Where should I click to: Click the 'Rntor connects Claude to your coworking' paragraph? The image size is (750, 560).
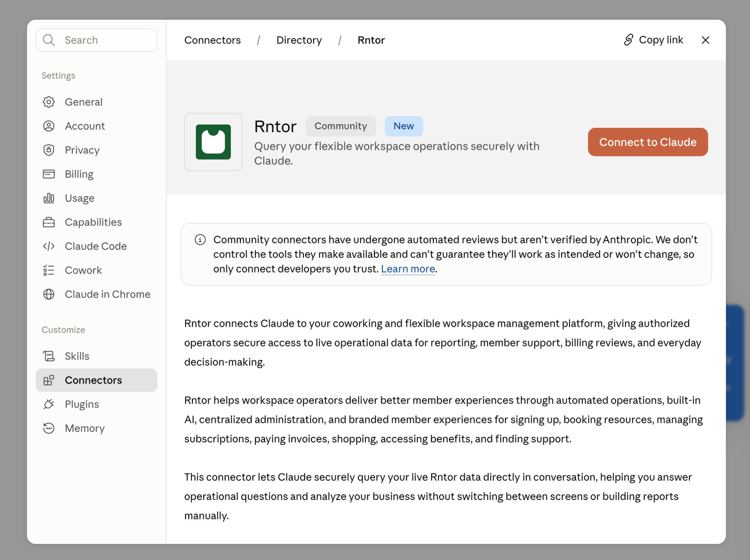(442, 343)
